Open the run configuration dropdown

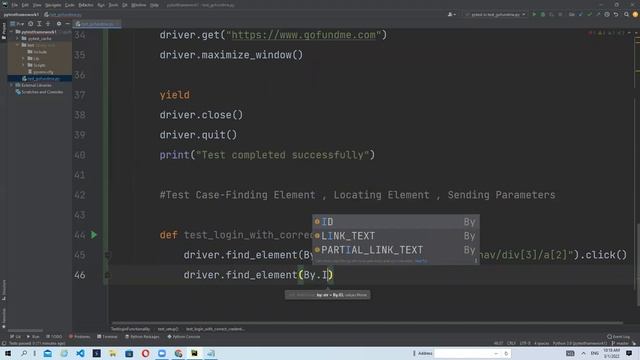pyautogui.click(x=495, y=14)
